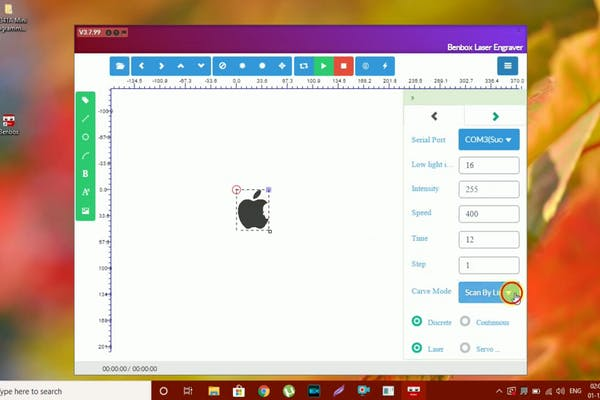This screenshot has width=600, height=400.
Task: Click the ENG language indicator
Action: [x=575, y=391]
